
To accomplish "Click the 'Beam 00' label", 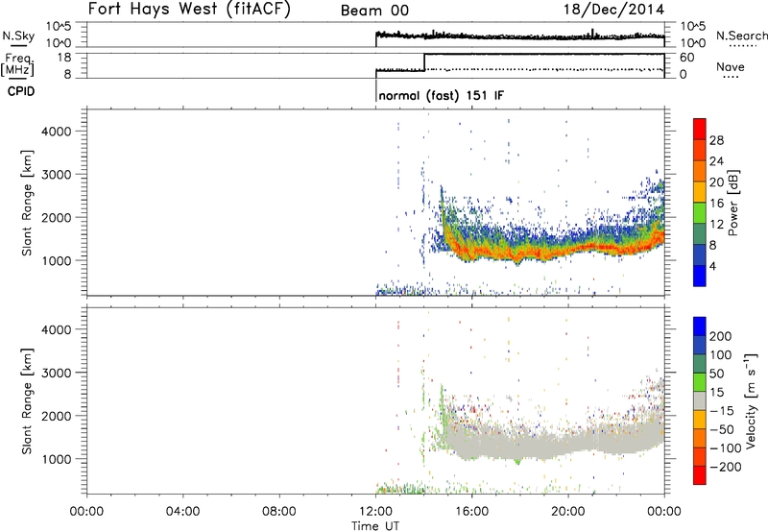I will [374, 11].
